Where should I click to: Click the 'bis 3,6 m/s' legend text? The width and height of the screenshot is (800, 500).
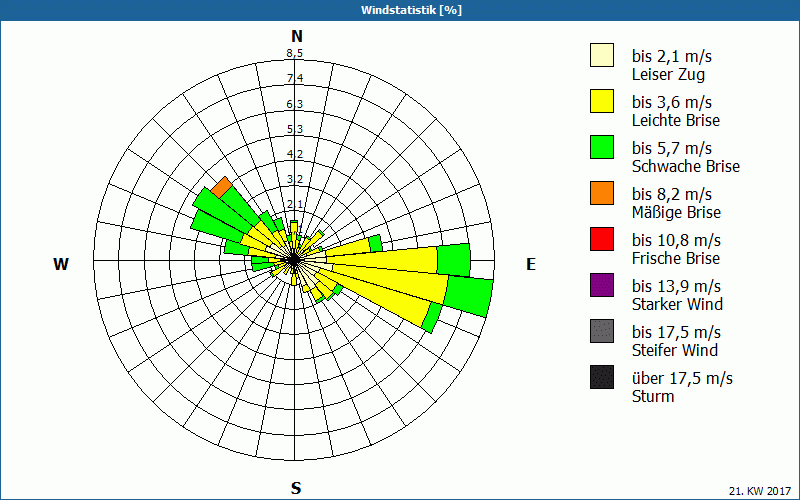pyautogui.click(x=671, y=102)
